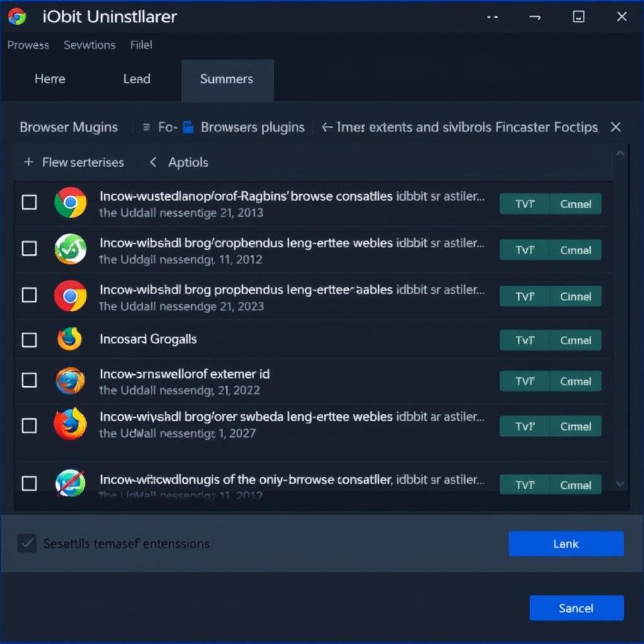Click TVT button in the last plugin row
This screenshot has height=644, width=644.
525,485
